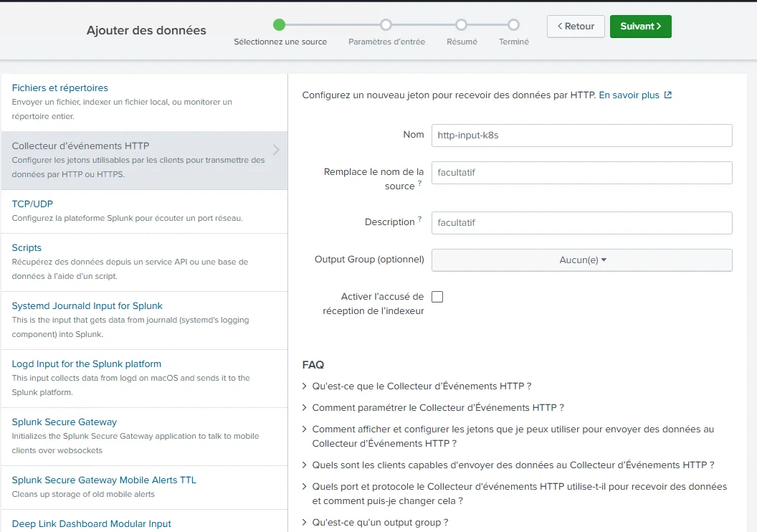Select the Splunk Secure Gateway input
The image size is (757, 532).
click(x=144, y=437)
